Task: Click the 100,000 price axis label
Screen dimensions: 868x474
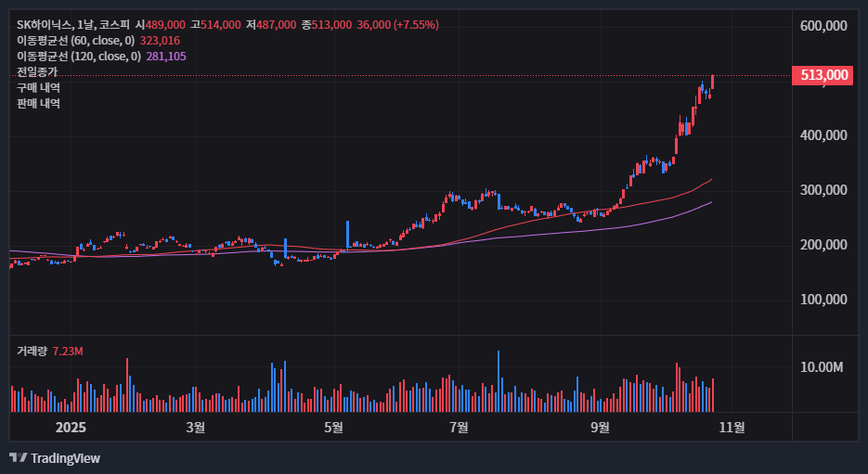Action: 823,300
